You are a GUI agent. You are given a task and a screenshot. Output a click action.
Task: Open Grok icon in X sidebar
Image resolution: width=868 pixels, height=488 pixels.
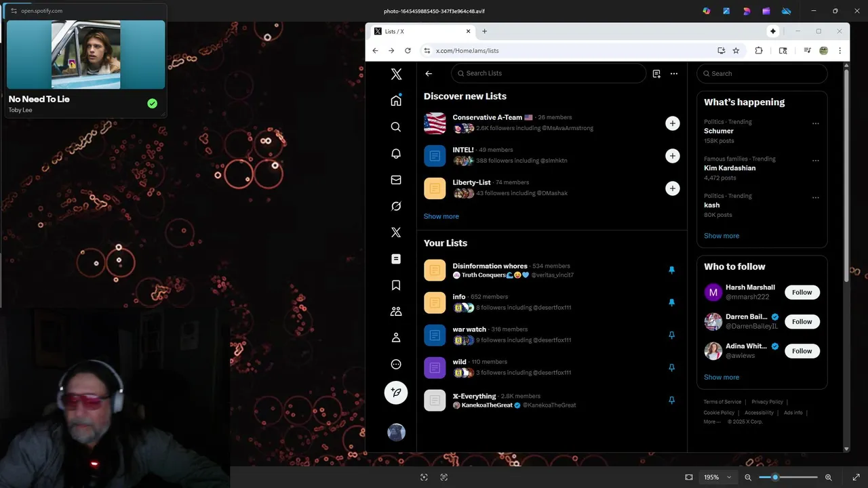pos(396,206)
